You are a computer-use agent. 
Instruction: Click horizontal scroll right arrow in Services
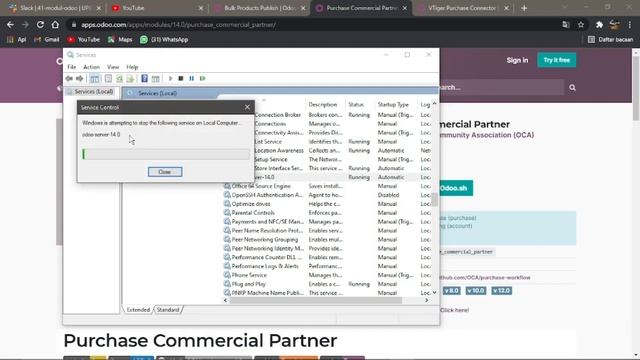(427, 300)
